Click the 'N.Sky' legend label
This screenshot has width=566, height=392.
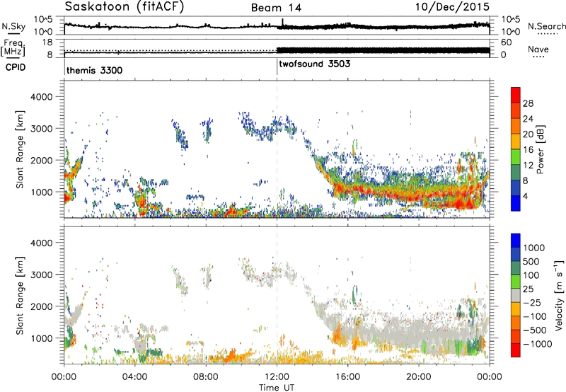tap(13, 26)
